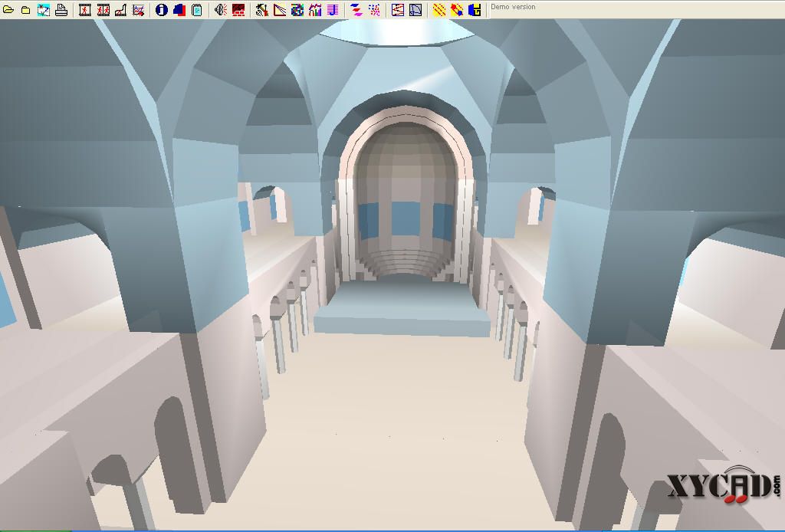The image size is (785, 532).
Task: Click the open folder icon
Action: coord(8,9)
